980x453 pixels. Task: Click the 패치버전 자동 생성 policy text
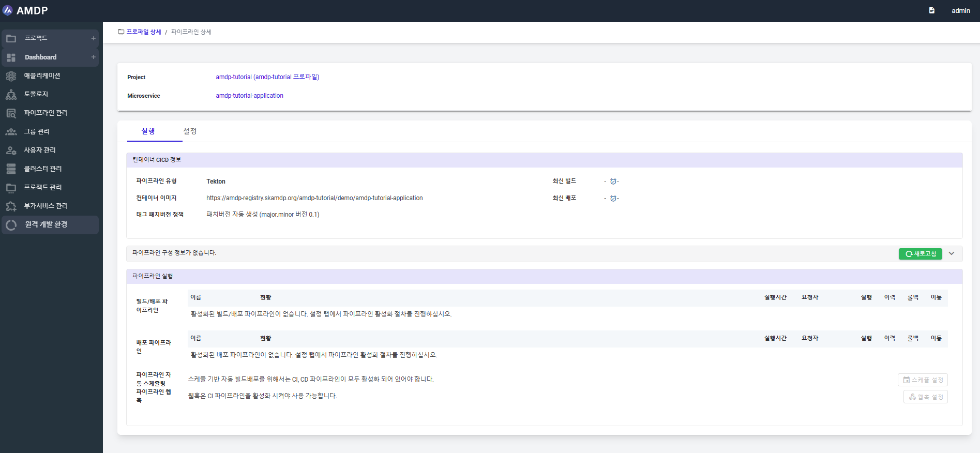(263, 215)
